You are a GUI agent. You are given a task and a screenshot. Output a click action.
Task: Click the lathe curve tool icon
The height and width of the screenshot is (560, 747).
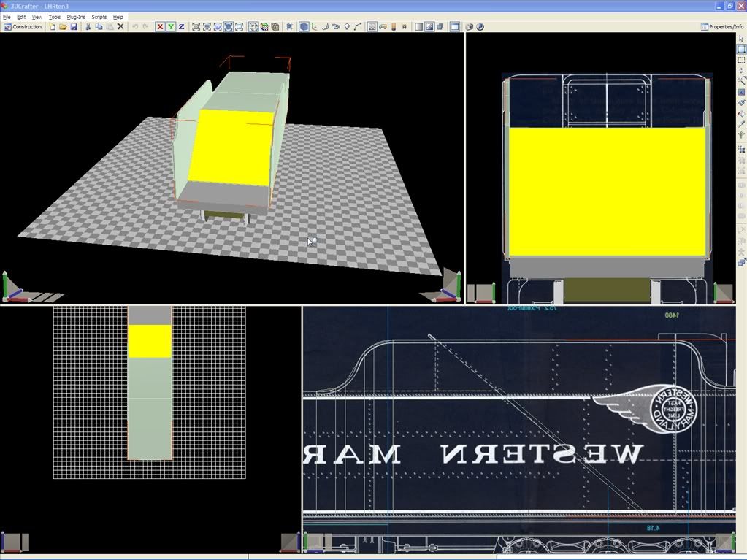[326, 27]
